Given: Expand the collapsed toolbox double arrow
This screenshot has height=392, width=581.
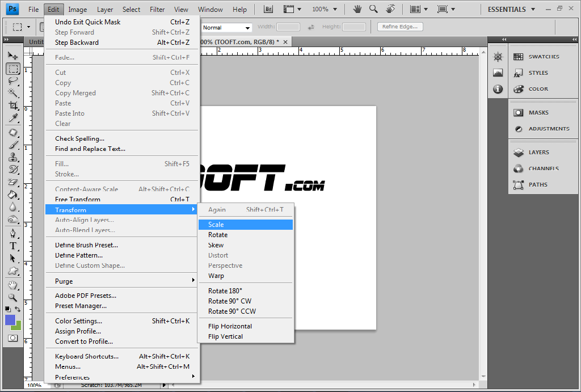Looking at the screenshot, I should click(x=6, y=39).
